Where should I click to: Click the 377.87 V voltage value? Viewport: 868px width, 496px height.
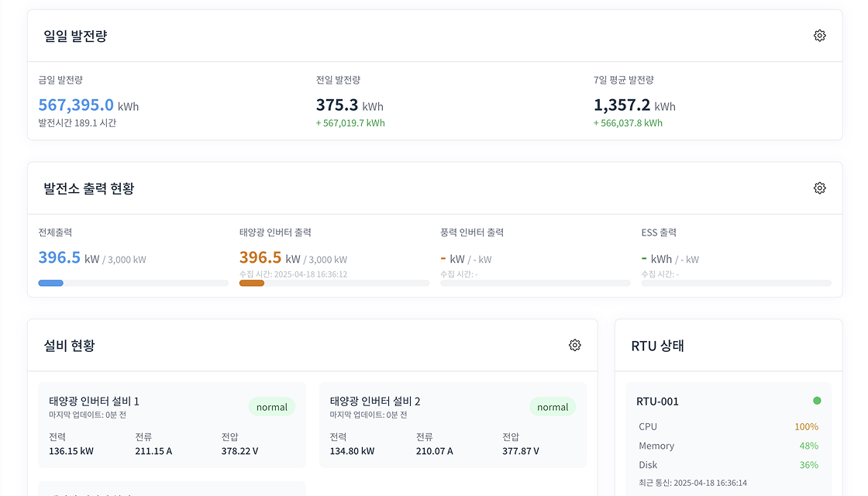click(x=521, y=451)
